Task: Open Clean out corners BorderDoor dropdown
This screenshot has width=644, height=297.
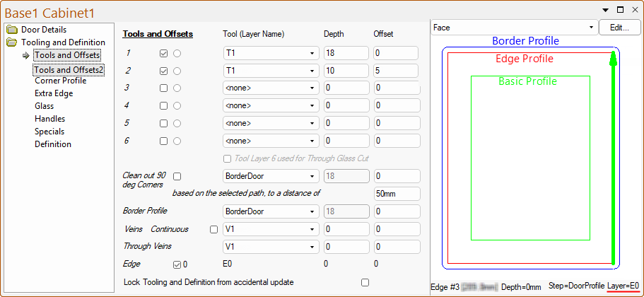Action: (271, 176)
